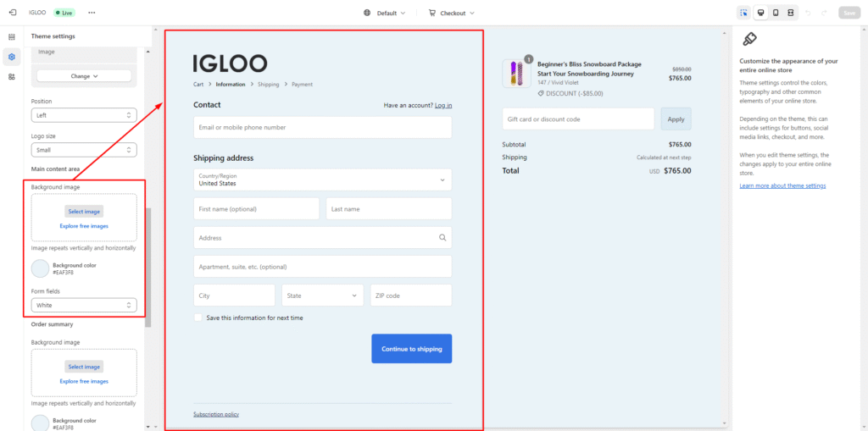
Task: Click the search icon in Address field
Action: click(x=442, y=238)
